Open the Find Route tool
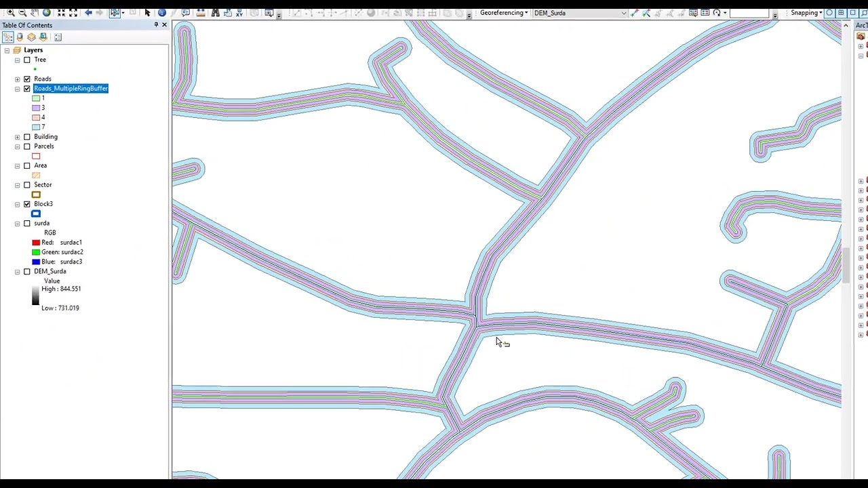 [x=227, y=13]
